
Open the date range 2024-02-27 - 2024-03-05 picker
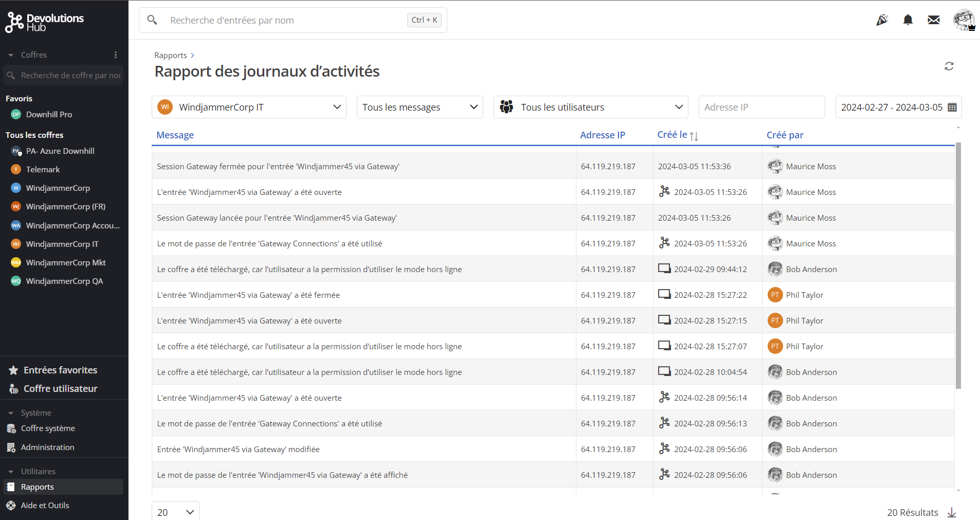coord(898,107)
